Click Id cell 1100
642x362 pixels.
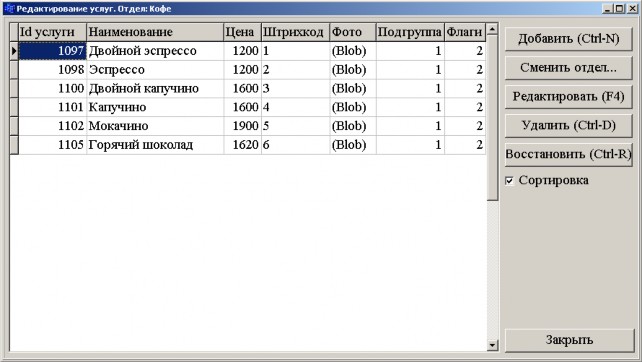52,88
